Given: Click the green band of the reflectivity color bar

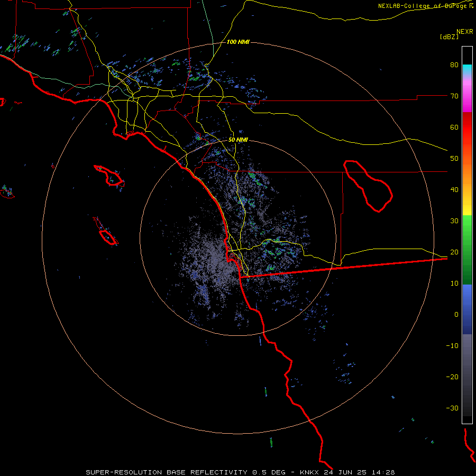Looking at the screenshot, I should (x=467, y=250).
